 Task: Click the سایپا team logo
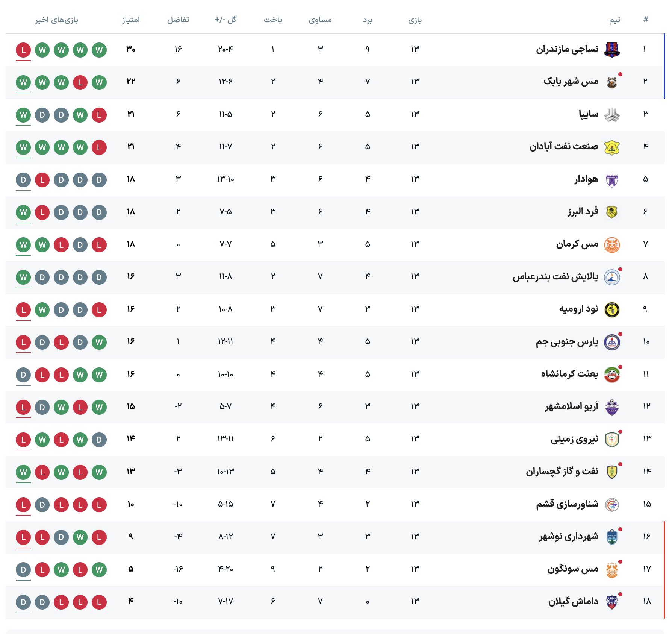pos(611,115)
